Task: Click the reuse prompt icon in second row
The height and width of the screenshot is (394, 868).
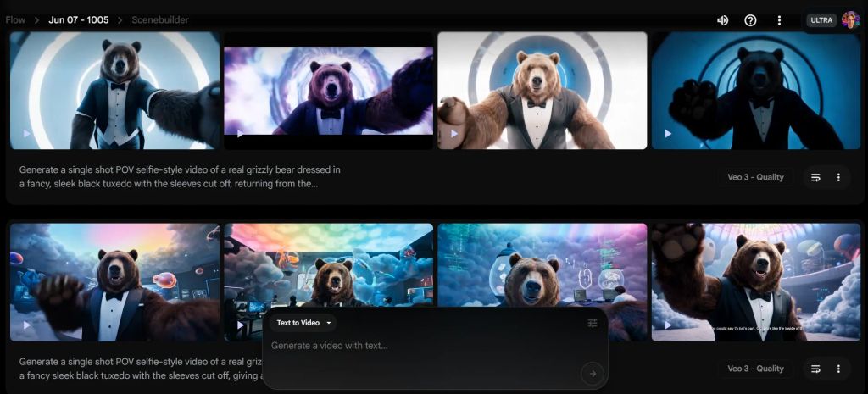Action: click(x=815, y=369)
